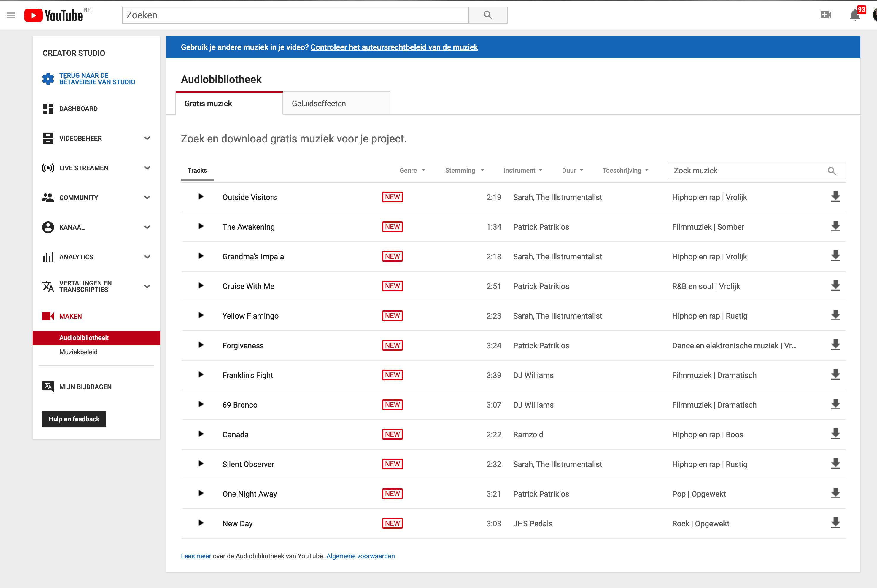Play the Forgiveness track preview
This screenshot has height=588, width=877.
point(201,345)
